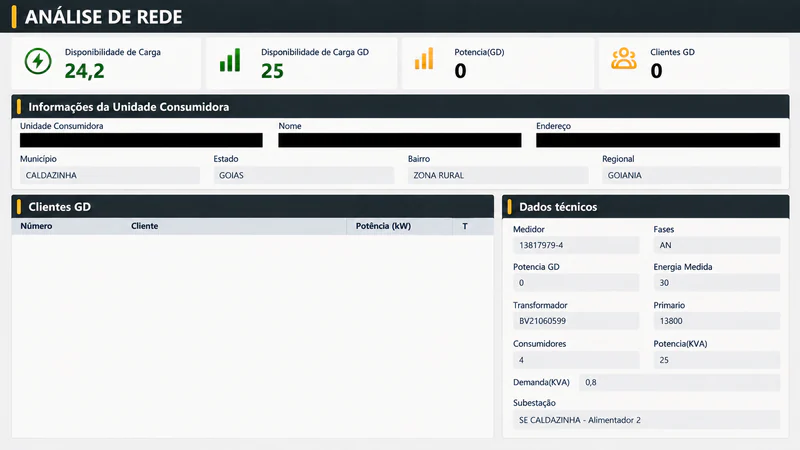Click the Primario field showing 13800
The height and width of the screenshot is (450, 800).
(x=717, y=321)
